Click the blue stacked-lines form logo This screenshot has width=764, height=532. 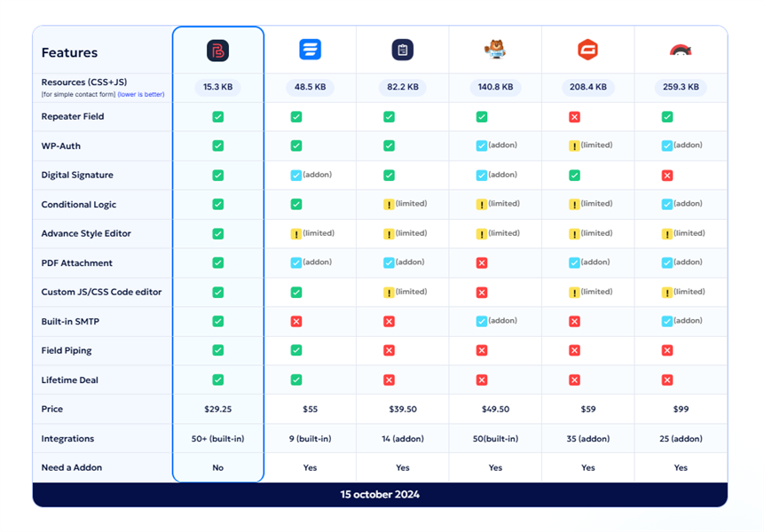tap(310, 50)
